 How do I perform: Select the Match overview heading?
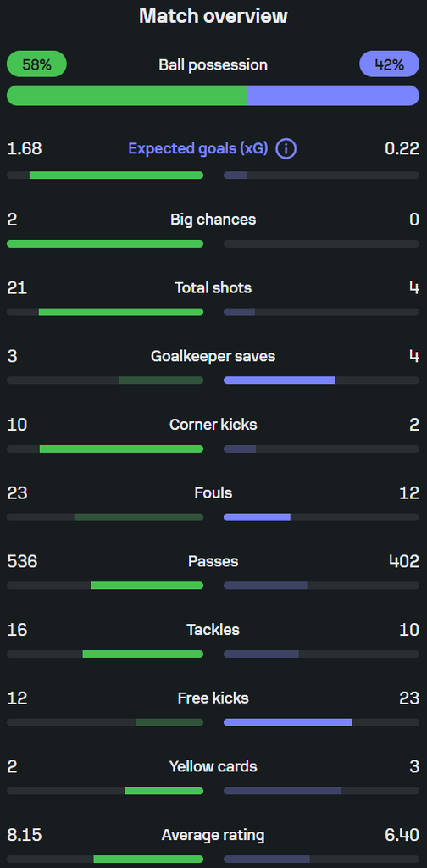tap(213, 16)
